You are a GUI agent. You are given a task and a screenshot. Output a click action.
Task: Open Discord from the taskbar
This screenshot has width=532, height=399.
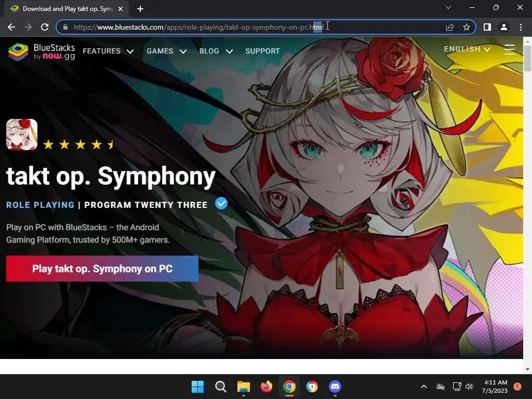(335, 387)
